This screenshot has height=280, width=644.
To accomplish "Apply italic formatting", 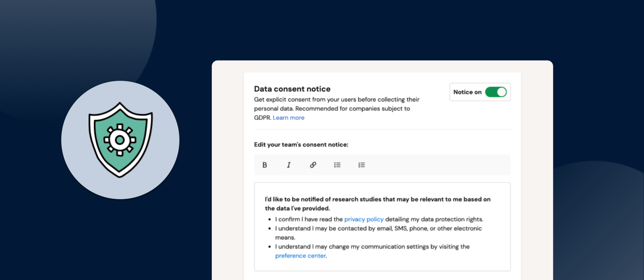I will [x=289, y=165].
